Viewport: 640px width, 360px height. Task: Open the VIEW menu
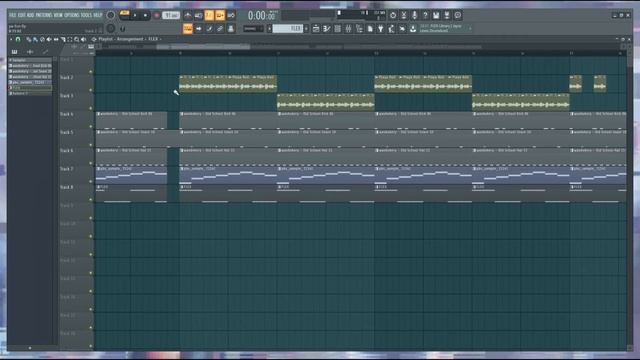pos(58,15)
